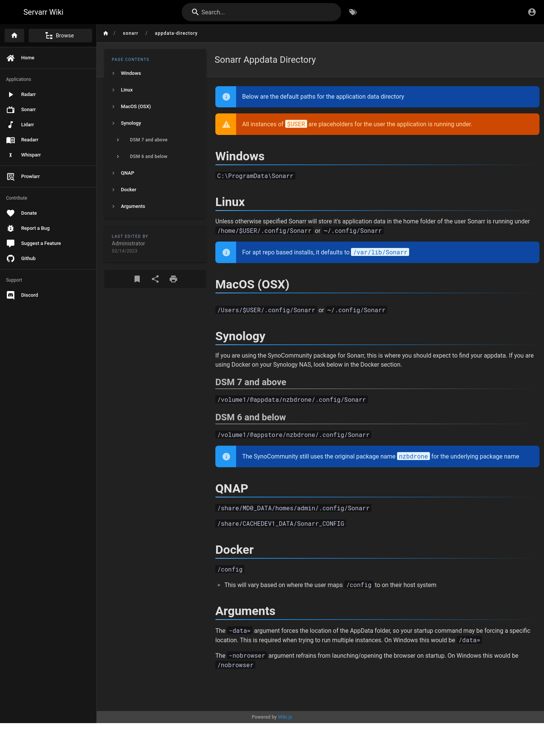Open the user account icon
The height and width of the screenshot is (756, 544).
532,12
